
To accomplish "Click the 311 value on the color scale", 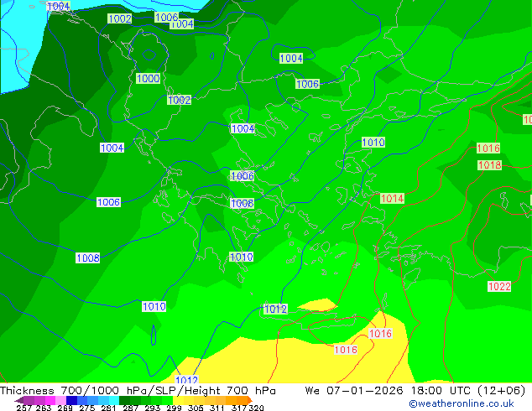I will pyautogui.click(x=217, y=408).
